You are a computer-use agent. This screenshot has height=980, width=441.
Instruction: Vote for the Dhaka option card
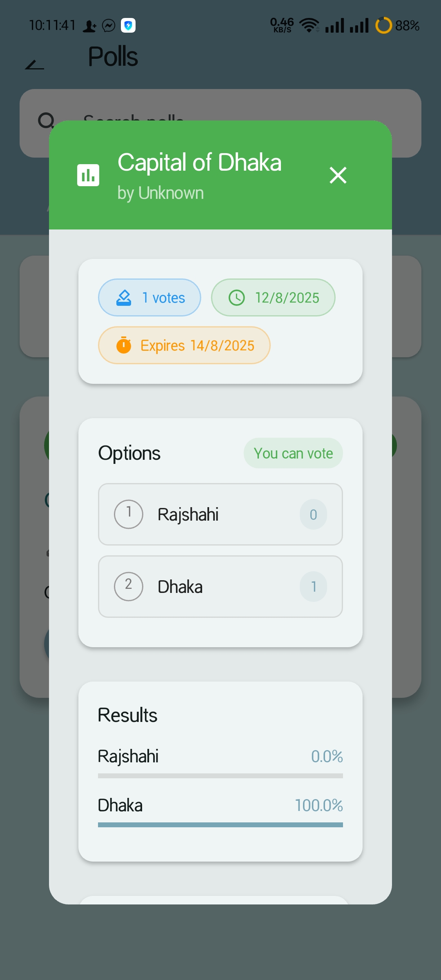[x=220, y=587]
